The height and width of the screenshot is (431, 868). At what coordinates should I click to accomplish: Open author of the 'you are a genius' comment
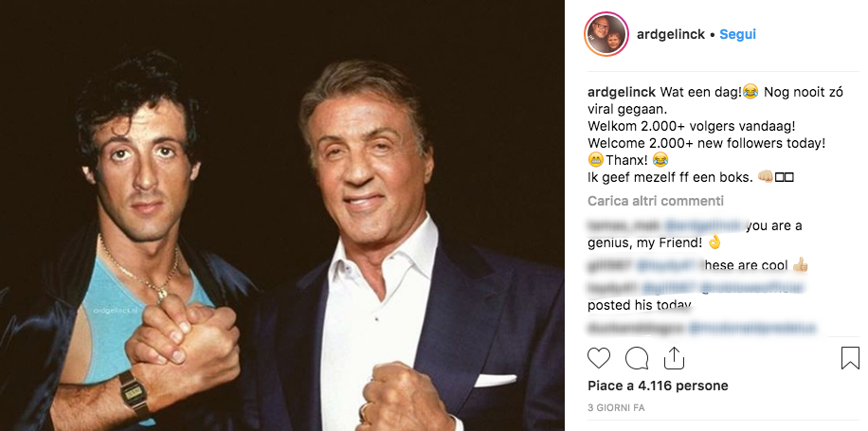click(618, 225)
